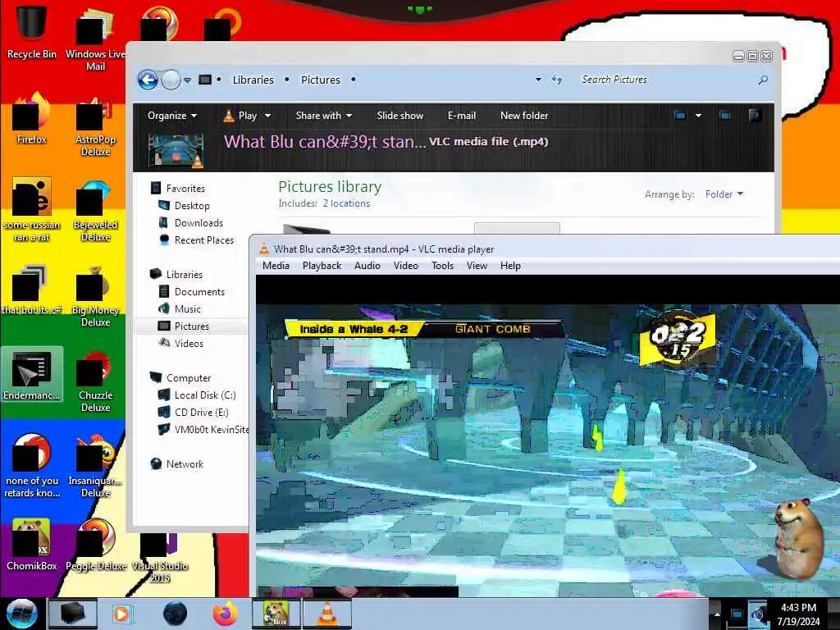Click the E-mail toolbar button
840x630 pixels.
click(x=461, y=116)
